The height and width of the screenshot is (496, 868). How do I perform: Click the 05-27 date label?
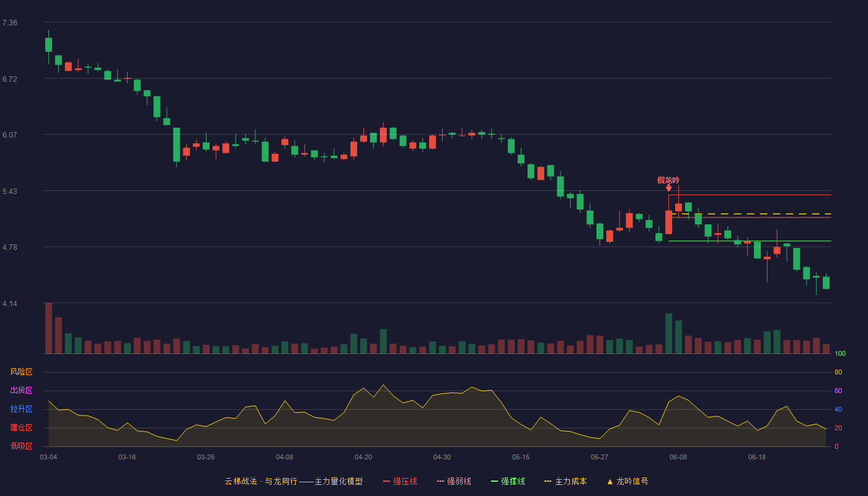click(600, 457)
